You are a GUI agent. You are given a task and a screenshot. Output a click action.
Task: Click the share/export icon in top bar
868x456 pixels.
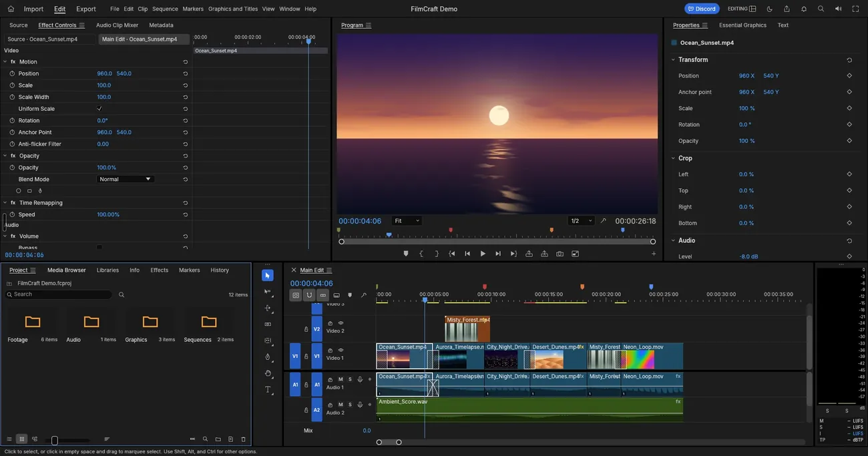pos(787,9)
